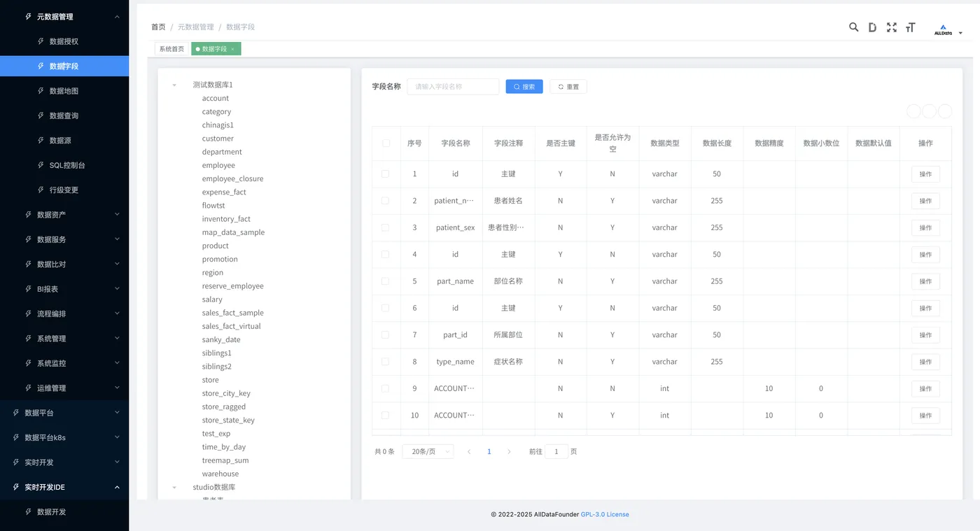The width and height of the screenshot is (980, 531).
Task: Collapse the 元数据管理 menu chevron
Action: (117, 17)
